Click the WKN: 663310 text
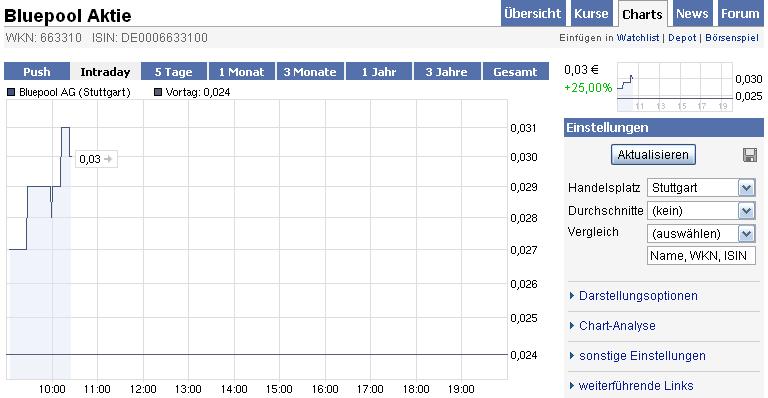 pos(43,38)
